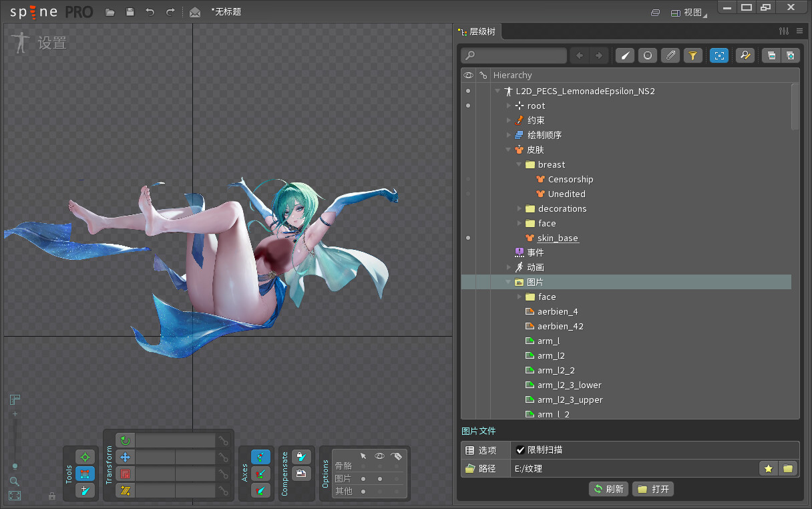Click the yellow filter funnel icon
Viewport: 812px width, 509px height.
[x=693, y=56]
